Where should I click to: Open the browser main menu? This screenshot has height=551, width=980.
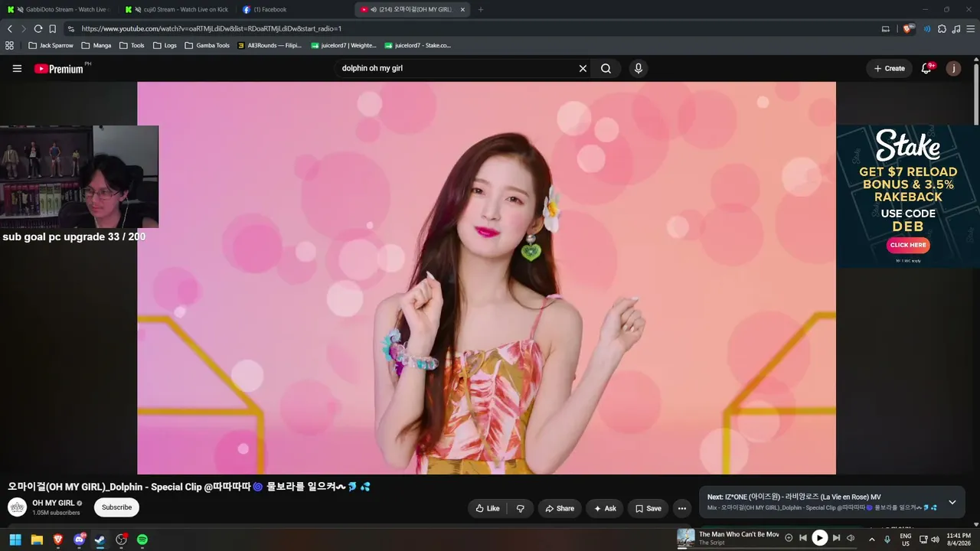(x=970, y=29)
